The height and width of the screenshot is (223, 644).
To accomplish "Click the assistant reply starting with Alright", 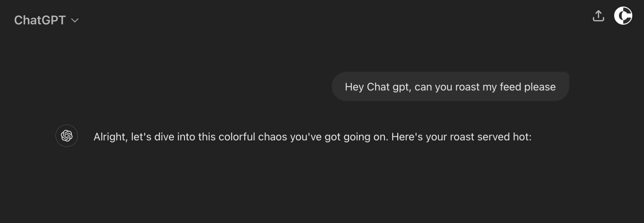I will [x=312, y=137].
